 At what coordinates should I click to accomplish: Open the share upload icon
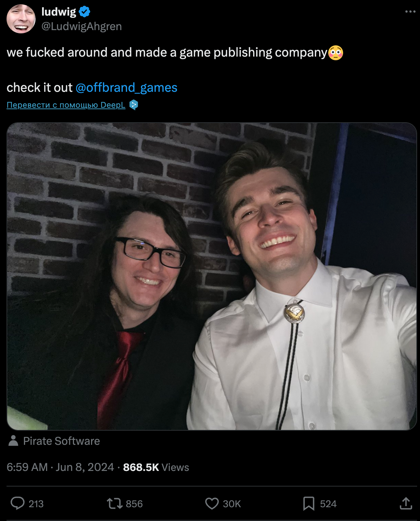(x=406, y=503)
